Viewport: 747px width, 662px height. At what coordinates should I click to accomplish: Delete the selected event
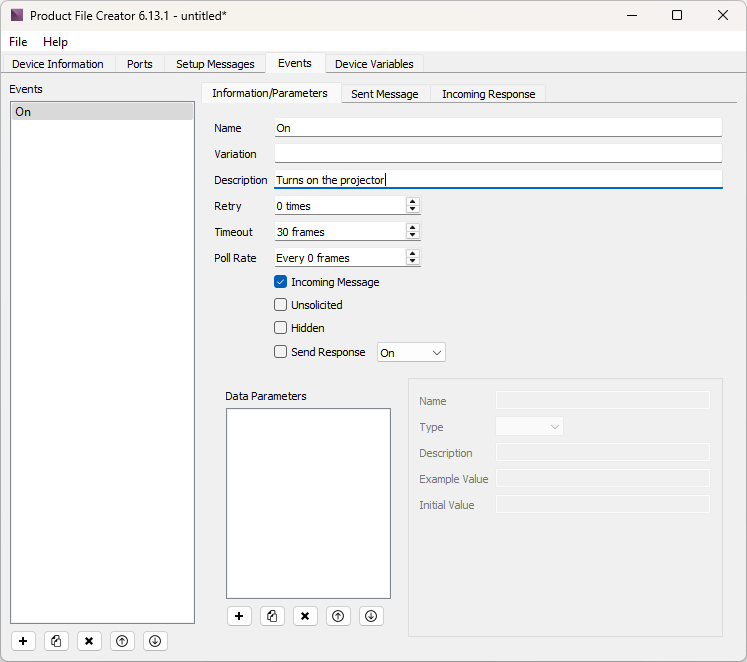89,641
